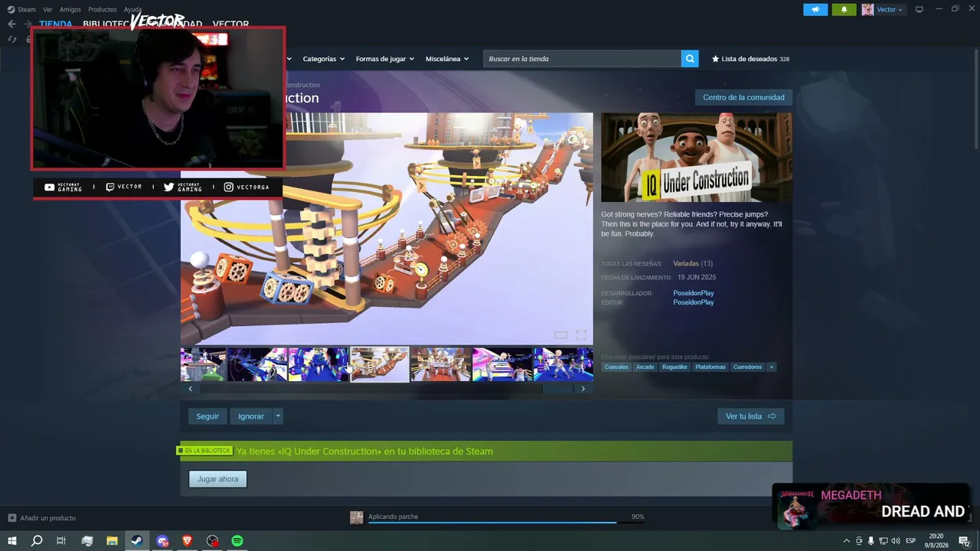Click the Corredores tag
This screenshot has width=980, height=551.
(748, 367)
